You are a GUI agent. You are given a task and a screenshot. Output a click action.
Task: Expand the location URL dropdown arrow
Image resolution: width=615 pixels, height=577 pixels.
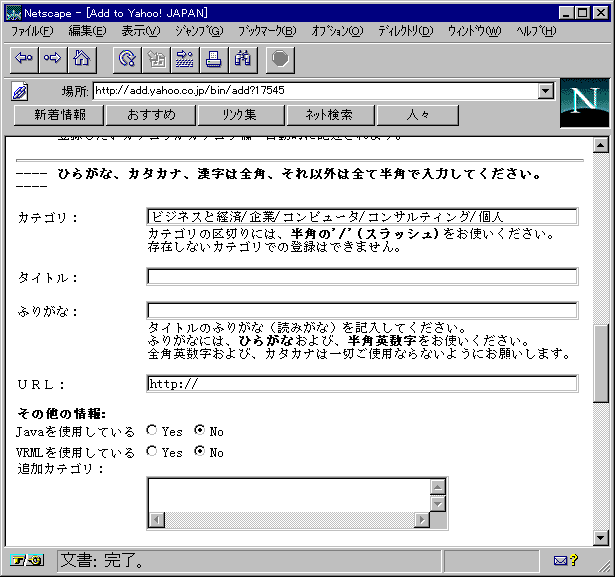pyautogui.click(x=546, y=91)
